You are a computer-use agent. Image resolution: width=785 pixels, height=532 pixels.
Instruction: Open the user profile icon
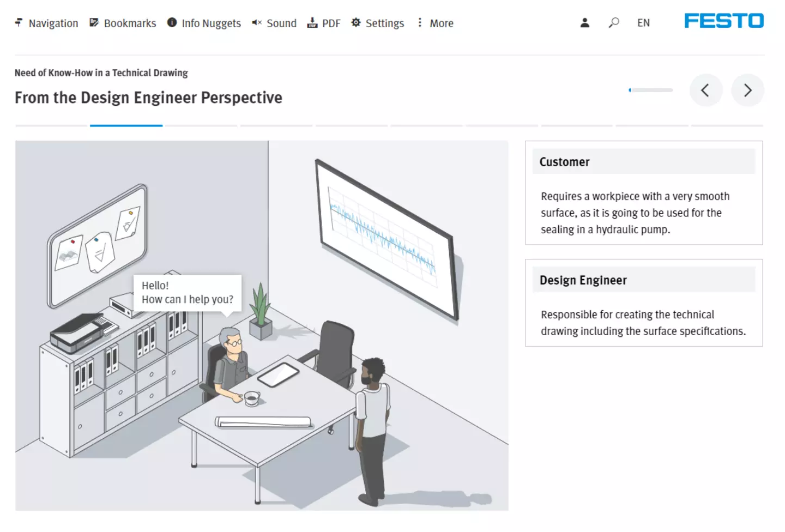585,23
